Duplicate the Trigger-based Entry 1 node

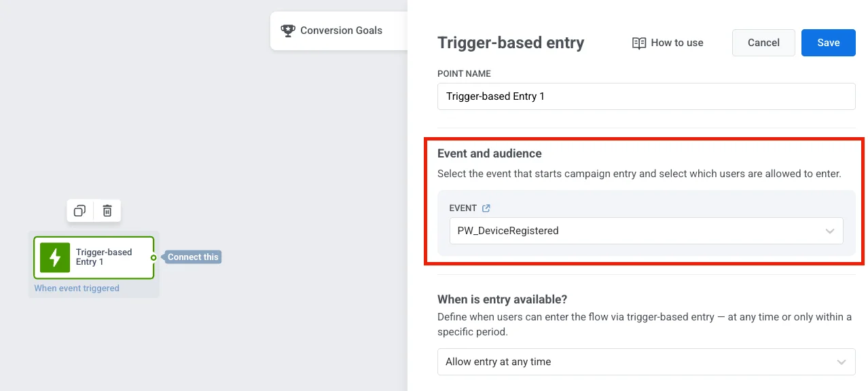click(79, 211)
